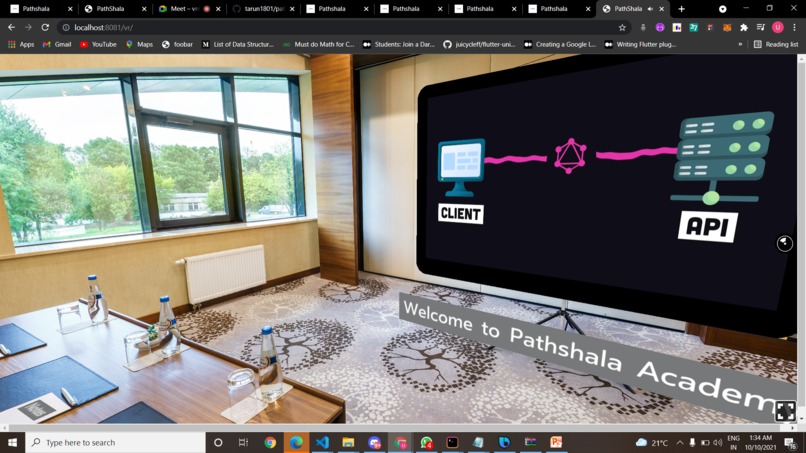Mute the active tab via speaker icon
Image resolution: width=806 pixels, height=453 pixels.
(650, 9)
